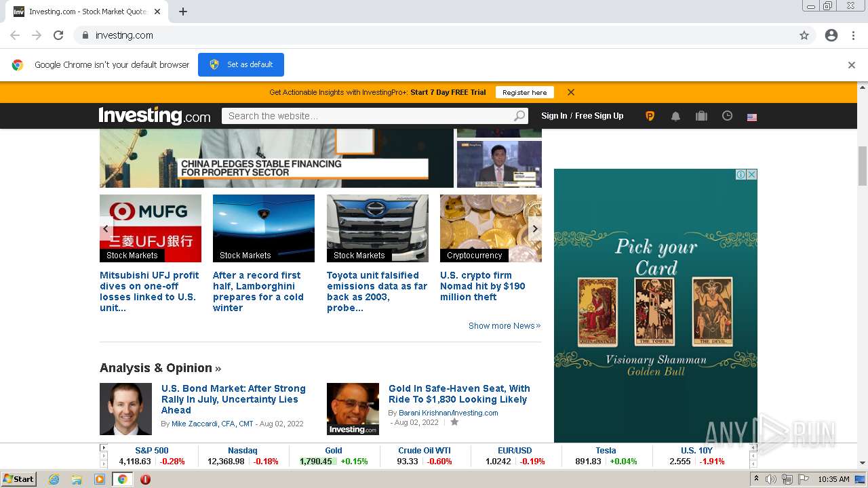Click the browser back arrow
Viewport: 868px width, 488px height.
(x=15, y=35)
